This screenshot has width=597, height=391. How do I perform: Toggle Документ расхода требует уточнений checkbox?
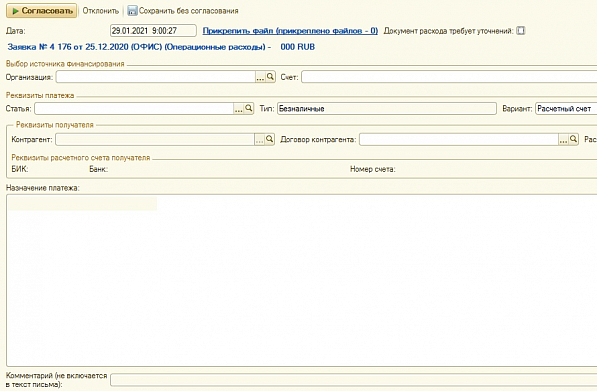520,31
